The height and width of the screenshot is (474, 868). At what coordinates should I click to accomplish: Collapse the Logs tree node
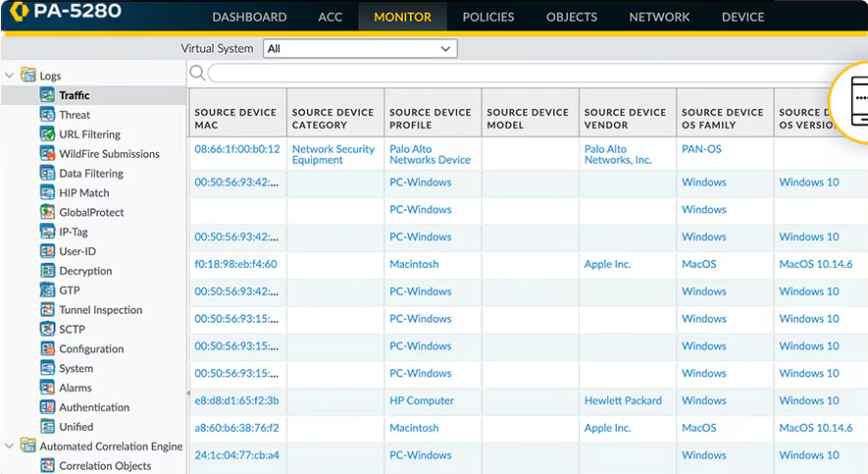(10, 76)
